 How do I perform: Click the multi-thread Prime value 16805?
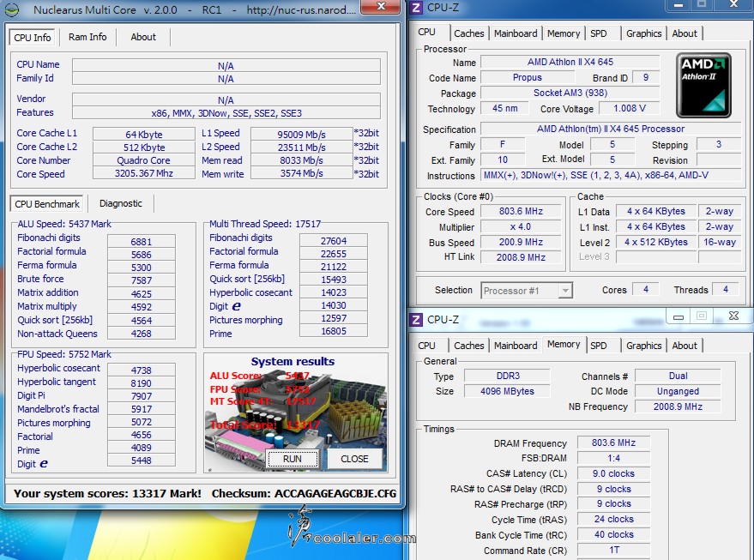tap(333, 331)
